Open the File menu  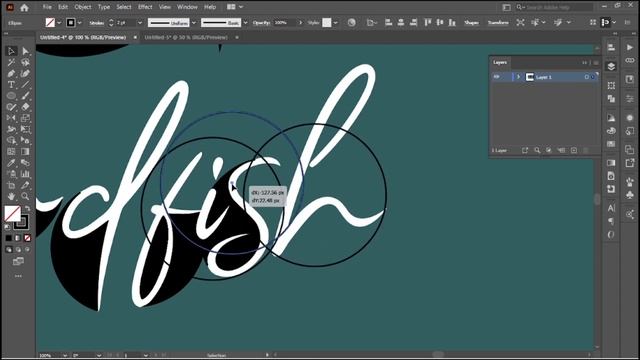(47, 7)
